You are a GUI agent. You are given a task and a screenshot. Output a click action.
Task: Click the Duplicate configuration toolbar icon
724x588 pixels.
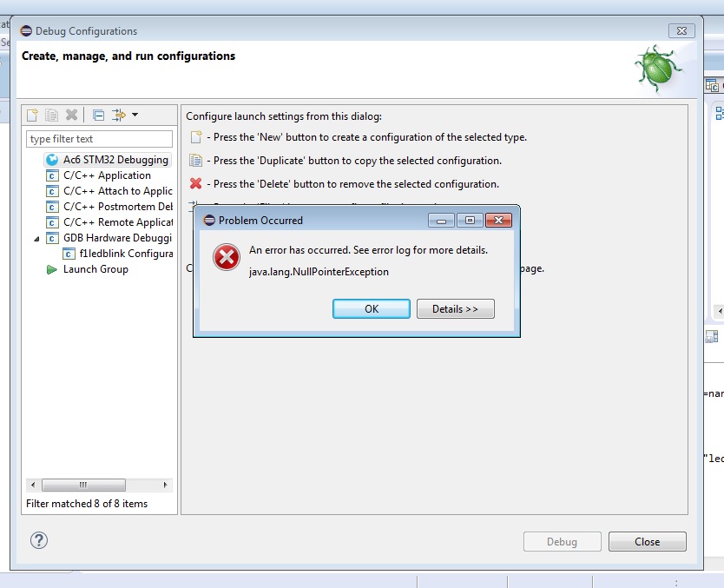(52, 115)
